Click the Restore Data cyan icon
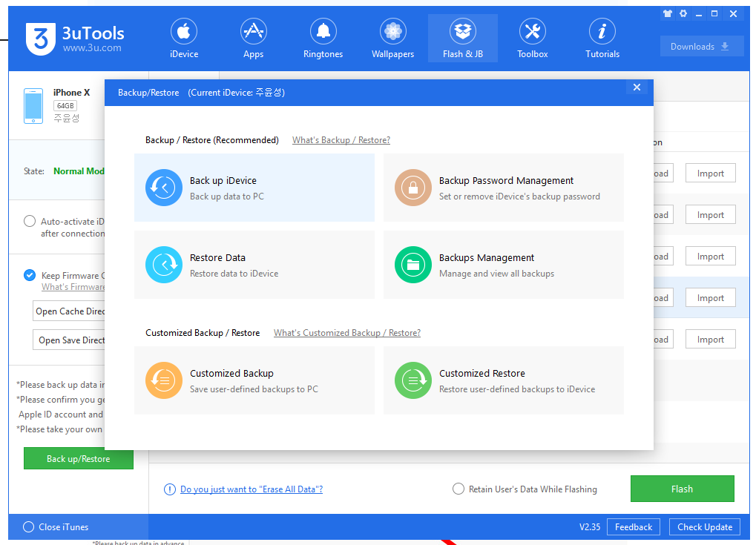 point(164,265)
